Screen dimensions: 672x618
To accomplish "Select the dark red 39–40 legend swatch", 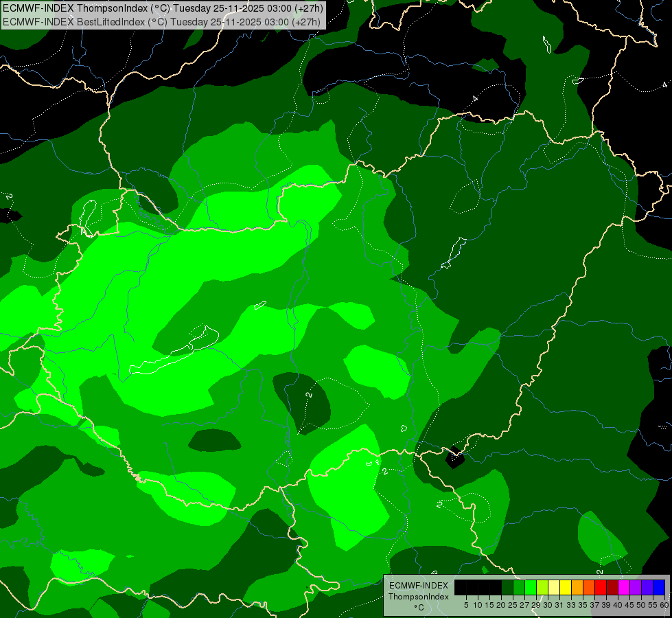I will (x=612, y=587).
